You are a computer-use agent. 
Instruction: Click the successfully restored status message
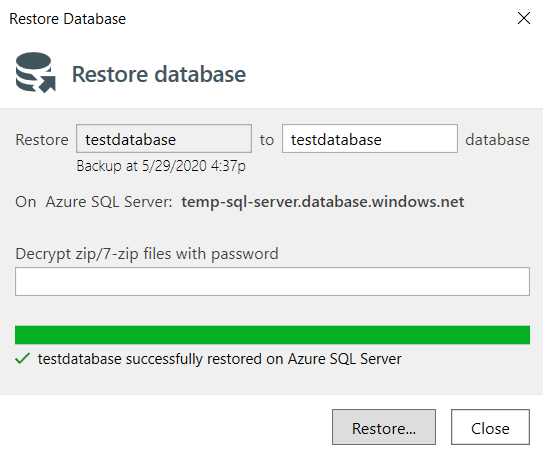[x=220, y=359]
